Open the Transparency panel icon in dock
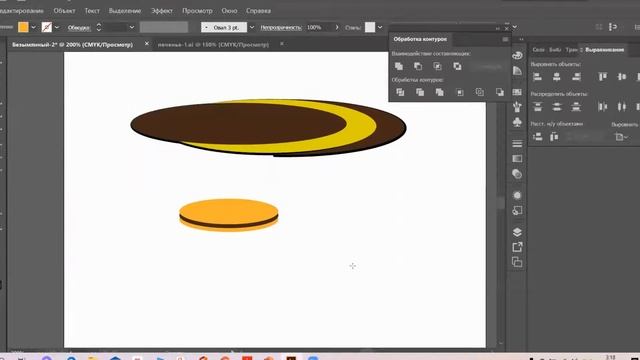The height and width of the screenshot is (360, 640). click(517, 174)
